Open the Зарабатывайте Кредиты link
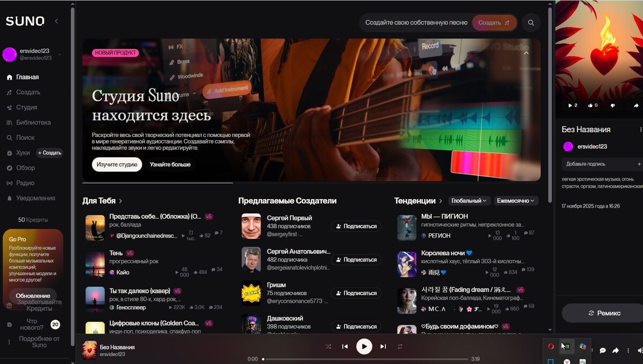 tap(39, 305)
